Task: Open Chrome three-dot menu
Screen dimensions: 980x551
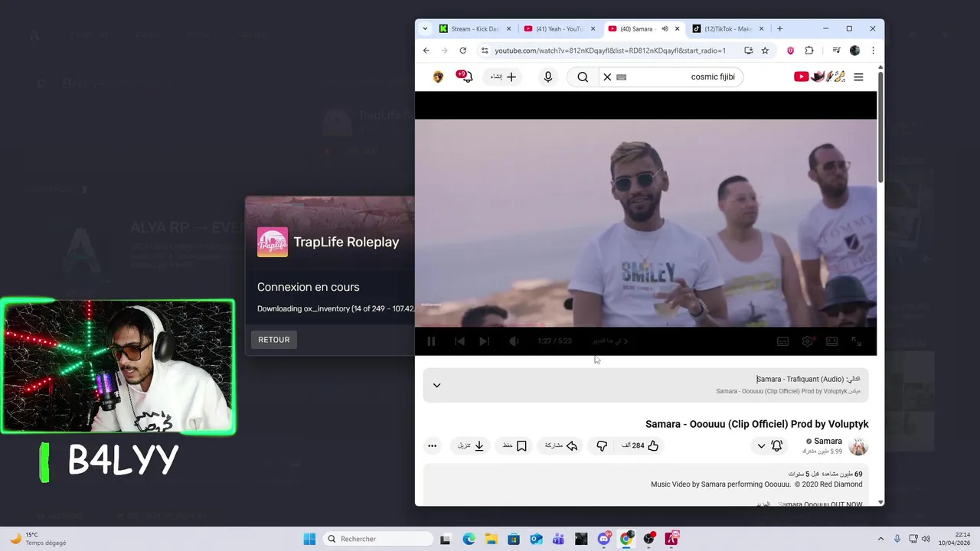Action: tap(873, 51)
